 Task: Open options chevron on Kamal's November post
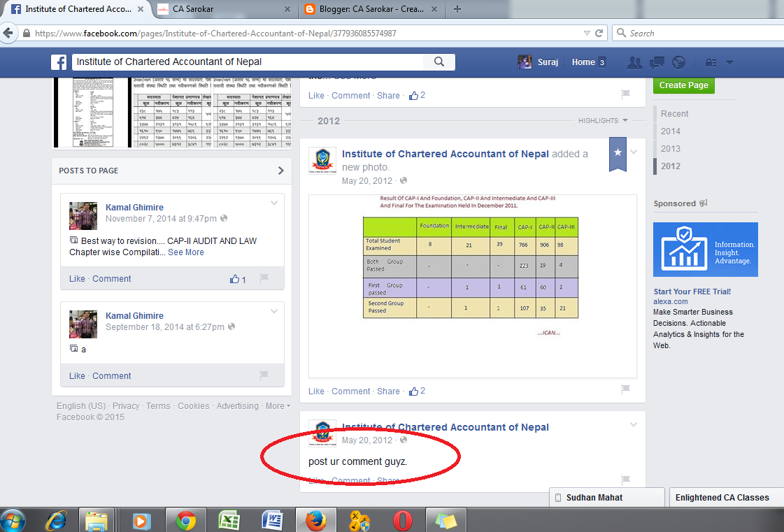coord(274,203)
